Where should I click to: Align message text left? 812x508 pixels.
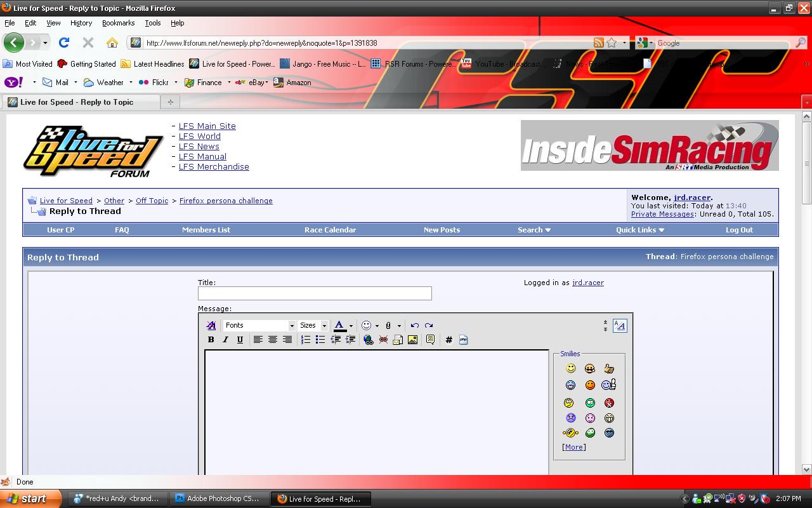(258, 340)
